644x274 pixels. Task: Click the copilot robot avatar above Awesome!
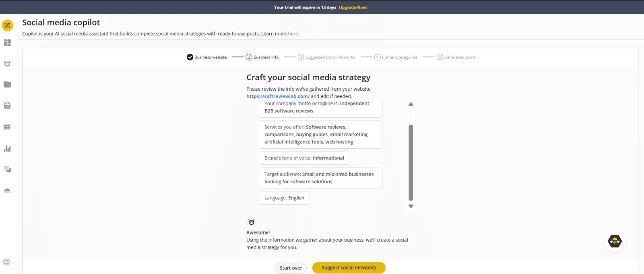click(251, 222)
